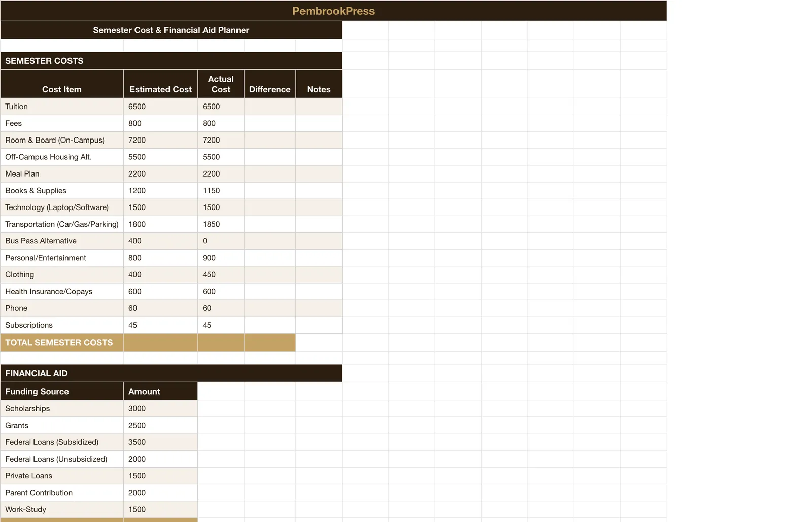Select the Notes column header
The width and height of the screenshot is (812, 522).
pos(319,84)
